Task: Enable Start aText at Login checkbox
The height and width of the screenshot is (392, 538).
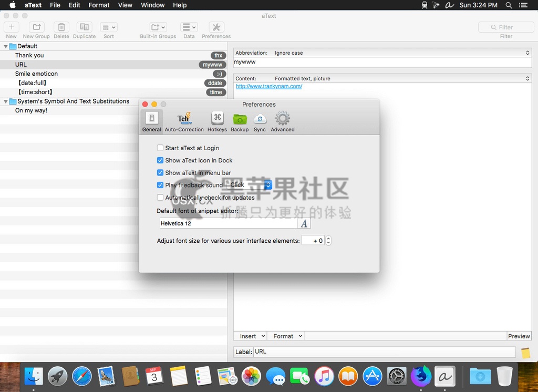Action: 160,148
